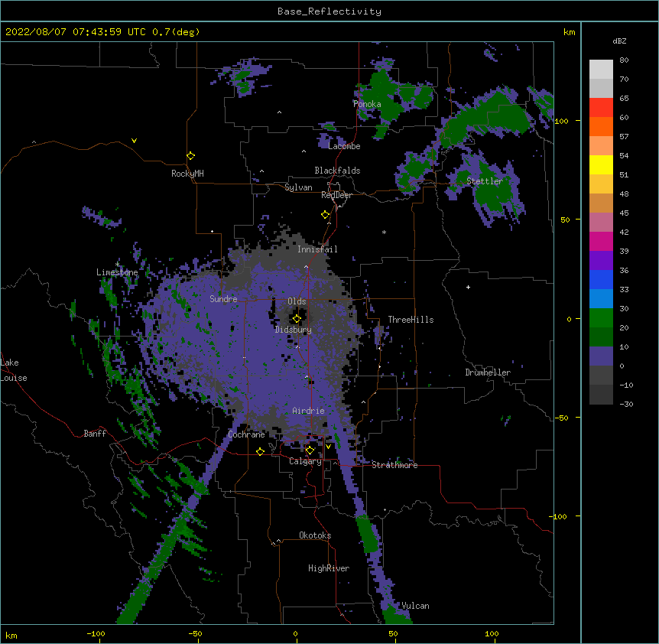This screenshot has height=644, width=659.
Task: Click the yellow diamond marker above Calgary label
Action: coord(310,450)
